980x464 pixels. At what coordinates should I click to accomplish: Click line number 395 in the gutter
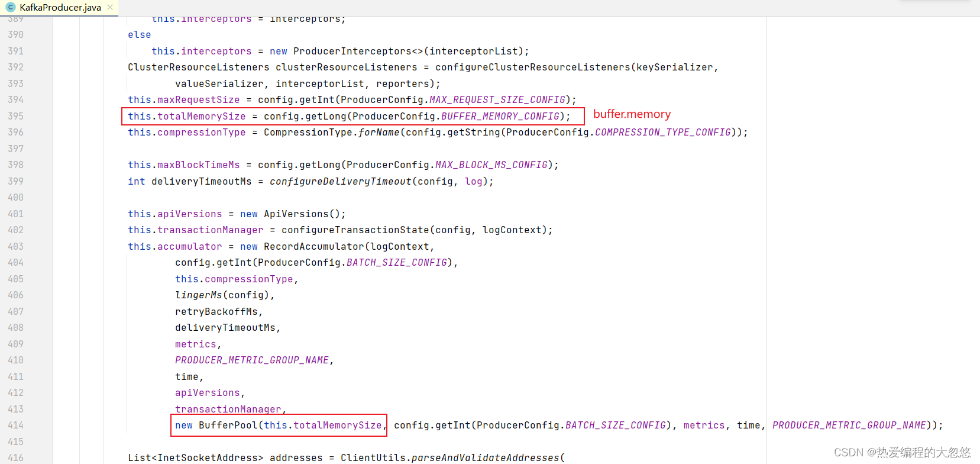click(x=16, y=116)
